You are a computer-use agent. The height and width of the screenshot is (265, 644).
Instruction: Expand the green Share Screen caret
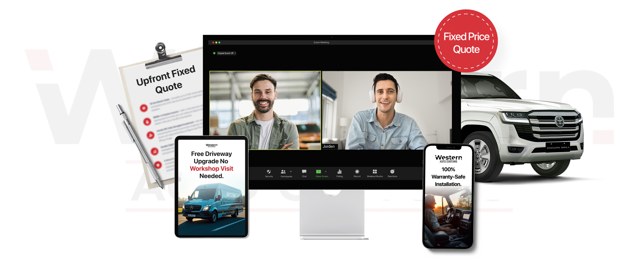click(326, 171)
